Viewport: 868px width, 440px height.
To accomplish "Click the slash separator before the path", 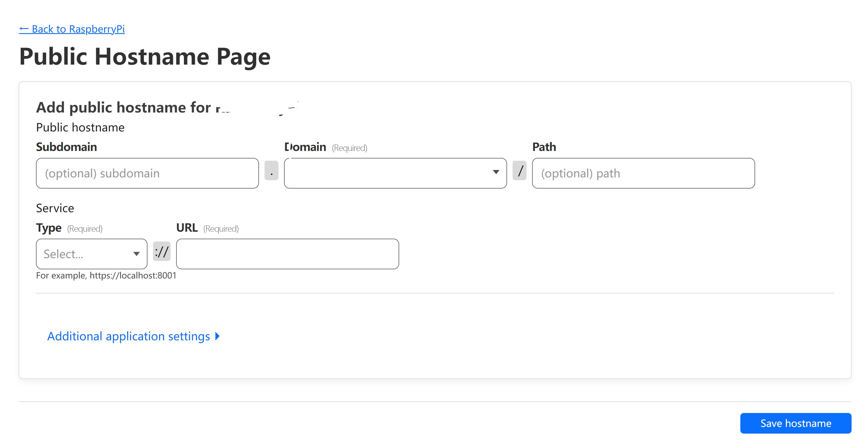I will pyautogui.click(x=519, y=171).
